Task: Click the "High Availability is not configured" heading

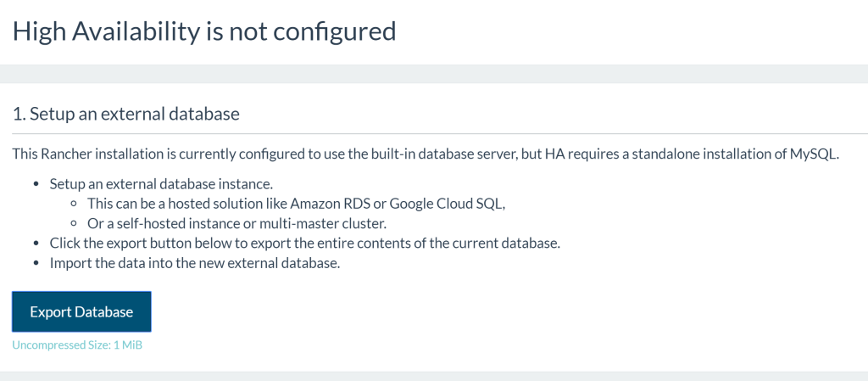Action: (x=204, y=31)
